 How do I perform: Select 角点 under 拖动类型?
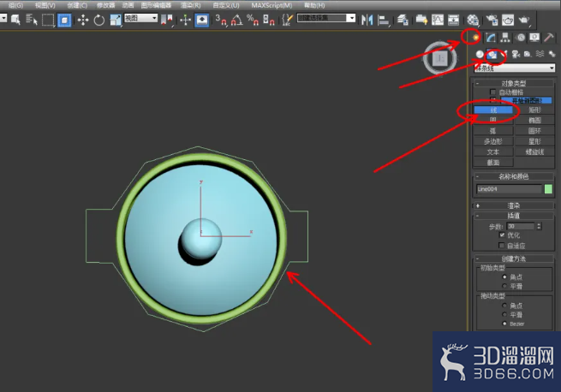point(504,306)
